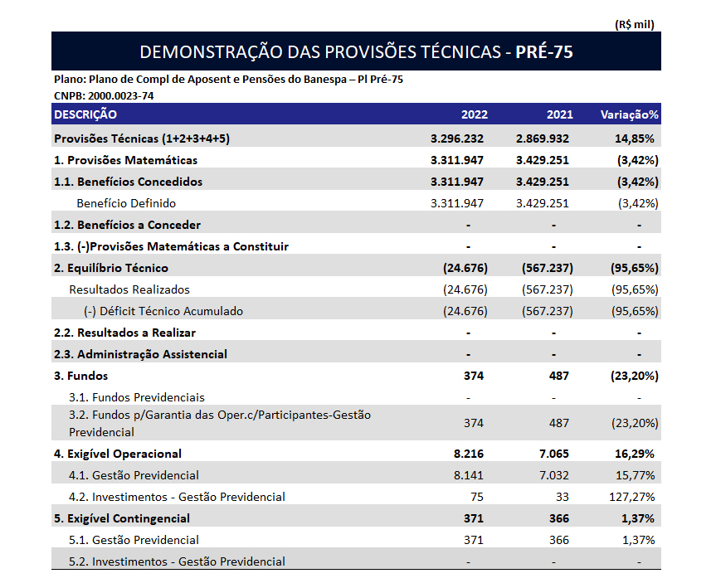
Task: Click the title banner 'Demonstração das Provisões Técnicas'
Action: [356, 51]
